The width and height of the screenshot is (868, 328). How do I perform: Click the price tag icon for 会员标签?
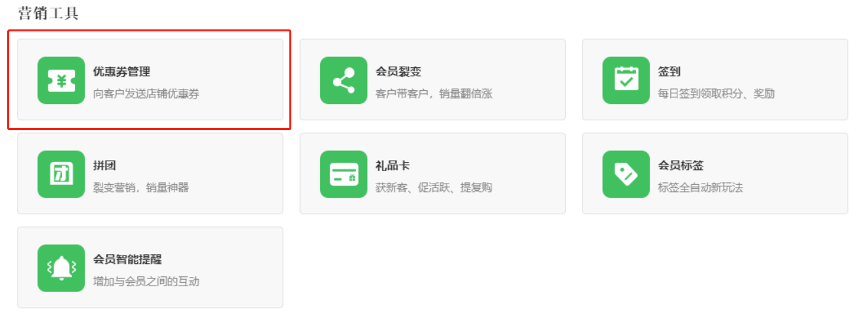click(x=626, y=174)
